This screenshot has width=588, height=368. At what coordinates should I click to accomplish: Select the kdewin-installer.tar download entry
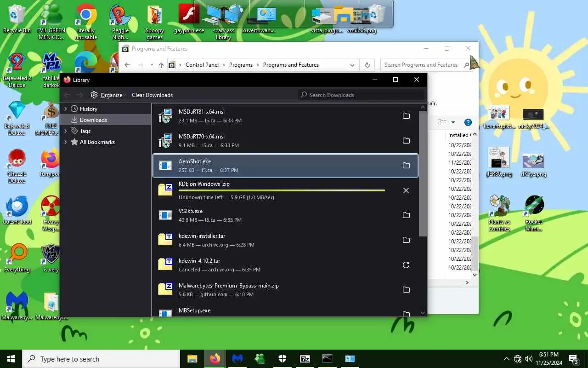tap(285, 240)
